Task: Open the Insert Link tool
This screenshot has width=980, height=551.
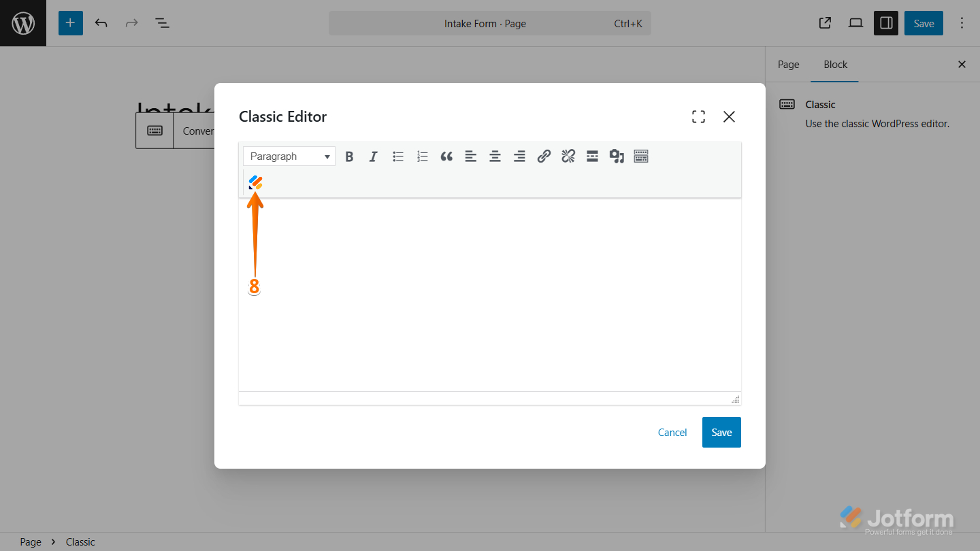Action: (x=543, y=156)
